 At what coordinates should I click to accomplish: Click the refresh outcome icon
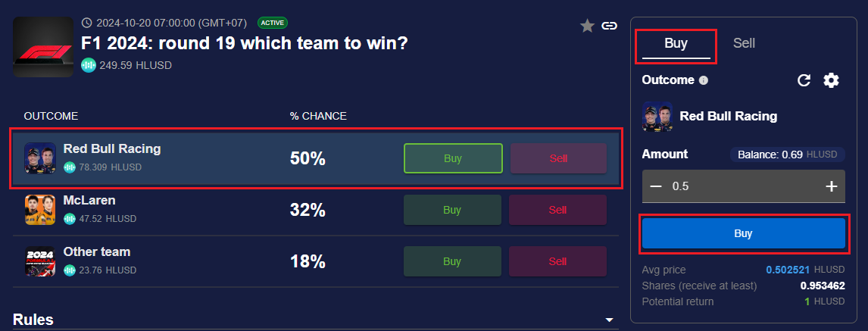tap(804, 80)
